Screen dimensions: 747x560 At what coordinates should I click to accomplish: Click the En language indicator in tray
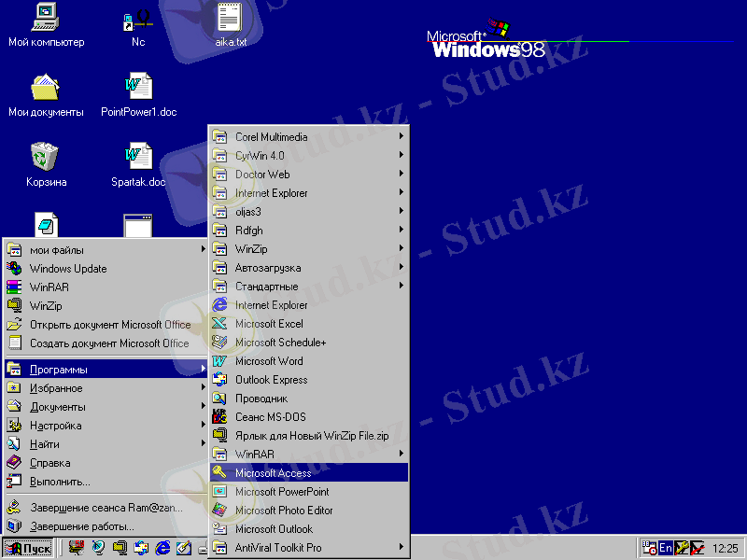pos(667,548)
